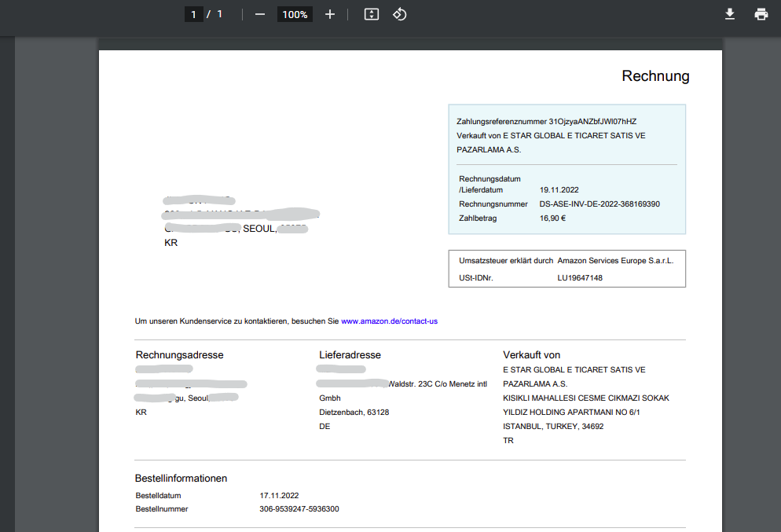Click the fit to page icon
The height and width of the screenshot is (532, 781).
372,14
